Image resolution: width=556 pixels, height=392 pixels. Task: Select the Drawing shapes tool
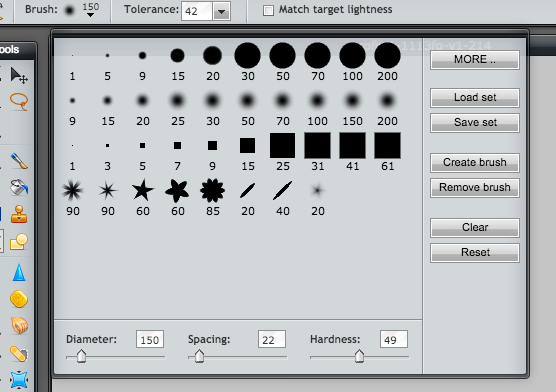19,242
